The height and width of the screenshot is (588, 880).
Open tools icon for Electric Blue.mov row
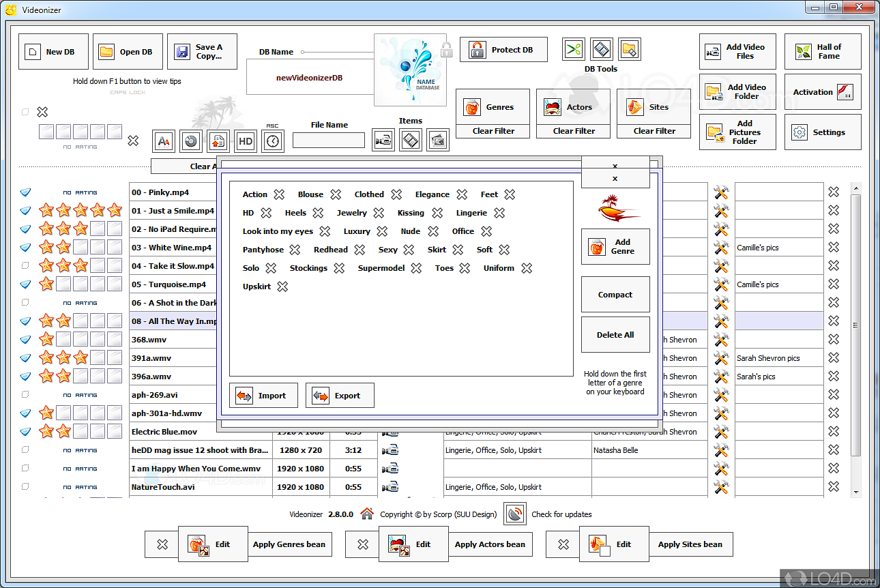pos(721,432)
